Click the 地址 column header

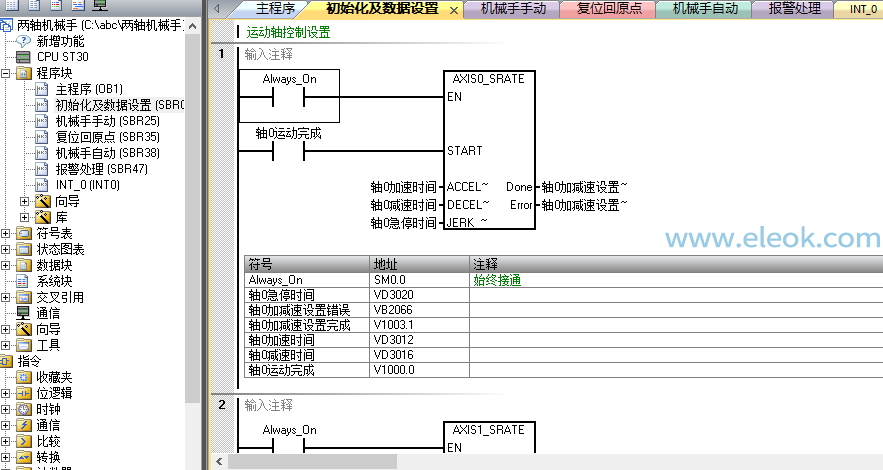pos(420,264)
